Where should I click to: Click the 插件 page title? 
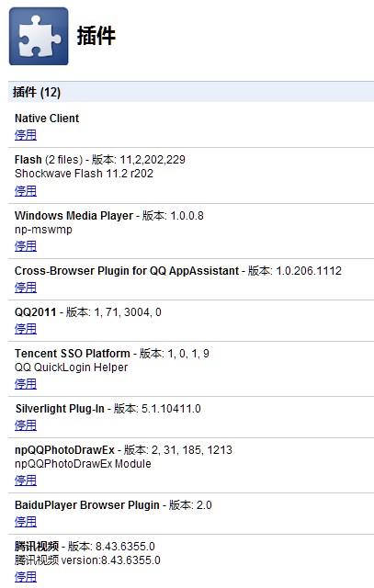pyautogui.click(x=96, y=36)
